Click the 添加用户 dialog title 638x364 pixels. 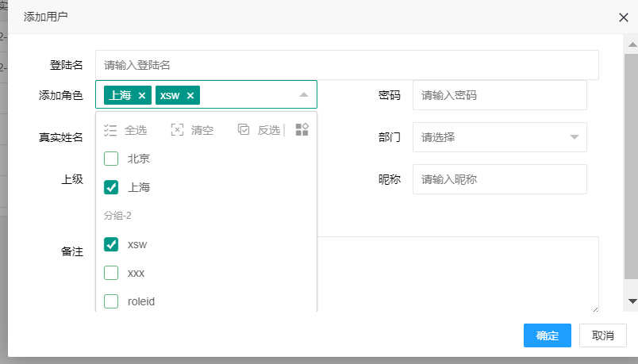(45, 17)
